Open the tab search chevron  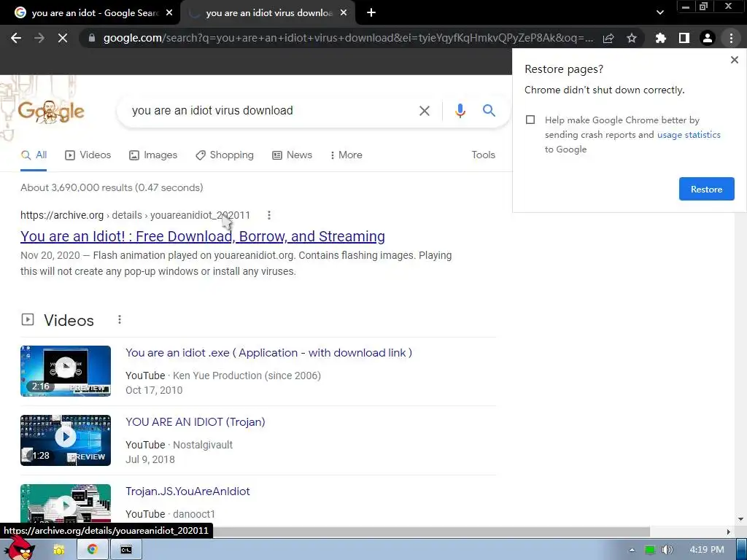click(659, 13)
